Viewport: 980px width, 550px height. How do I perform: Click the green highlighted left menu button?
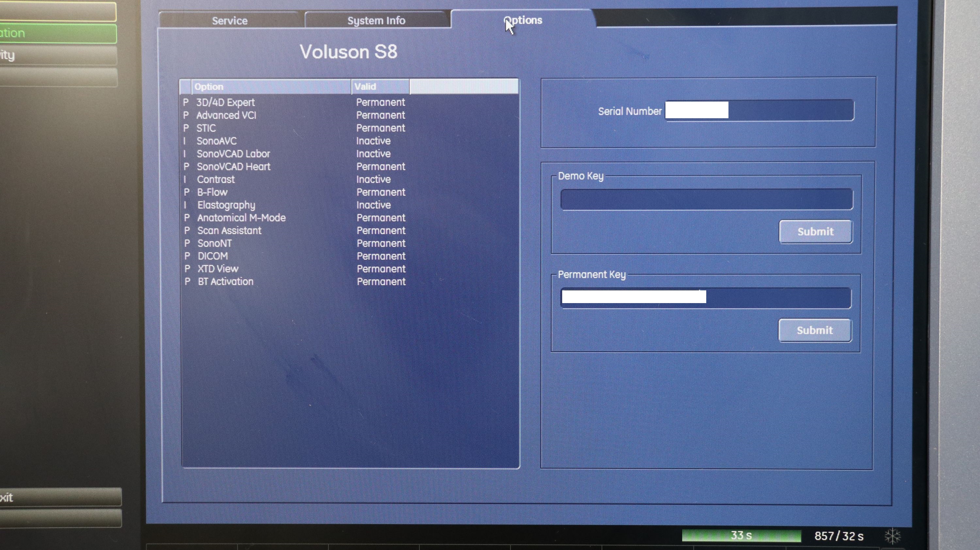(x=58, y=33)
